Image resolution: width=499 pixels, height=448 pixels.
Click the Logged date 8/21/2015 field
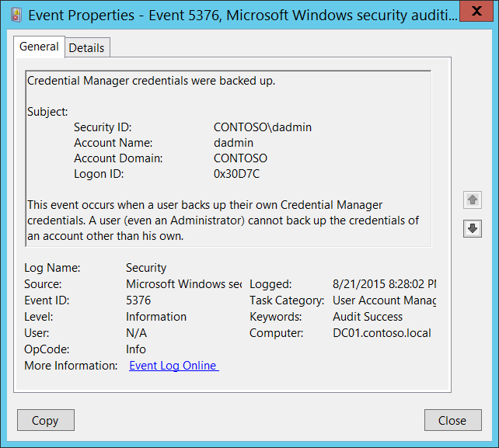[384, 284]
